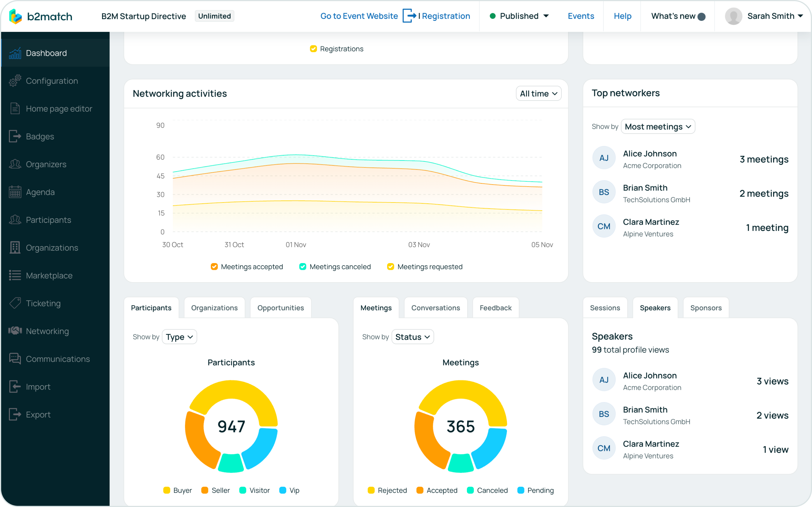Open the Sponsors tab
The image size is (812, 507).
(x=705, y=308)
